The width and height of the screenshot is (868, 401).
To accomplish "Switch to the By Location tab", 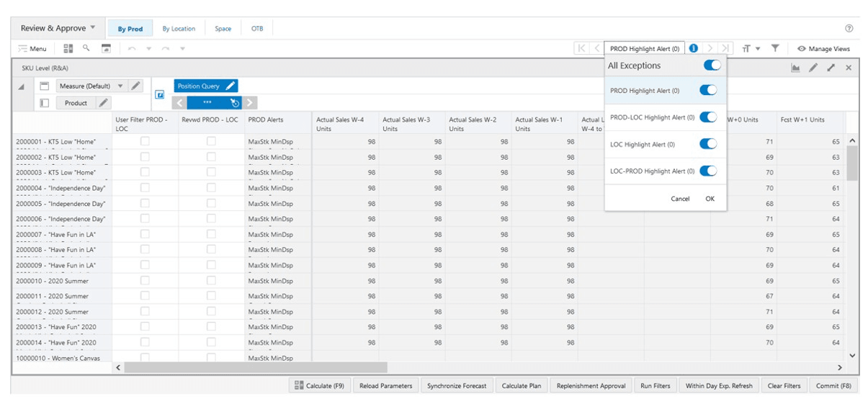I will pyautogui.click(x=179, y=29).
